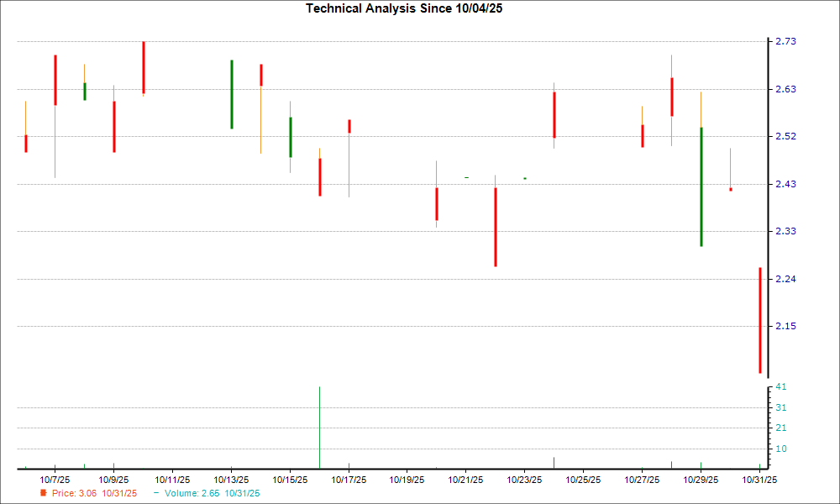Select the green candlestick on 10/13/25
Image resolution: width=840 pixels, height=504 pixels.
[x=233, y=92]
